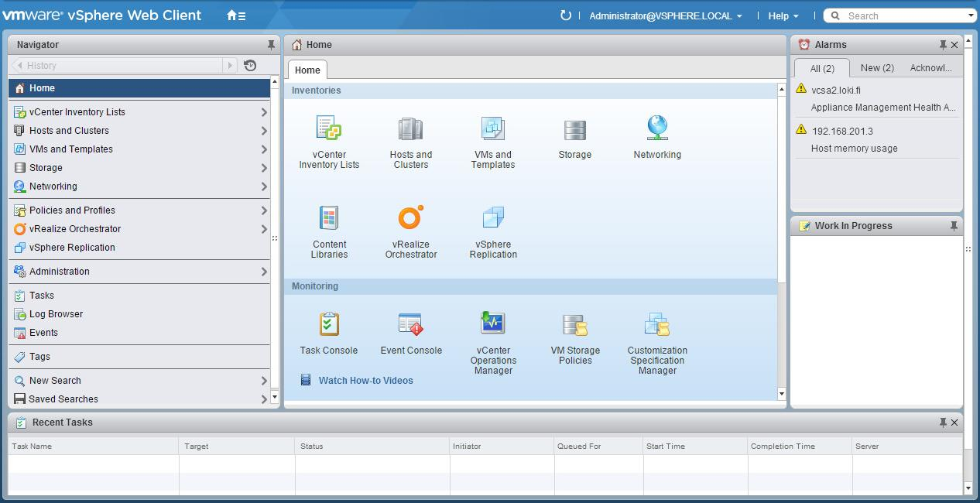Click the history clock icon in Navigator
The width and height of the screenshot is (980, 503).
(250, 66)
